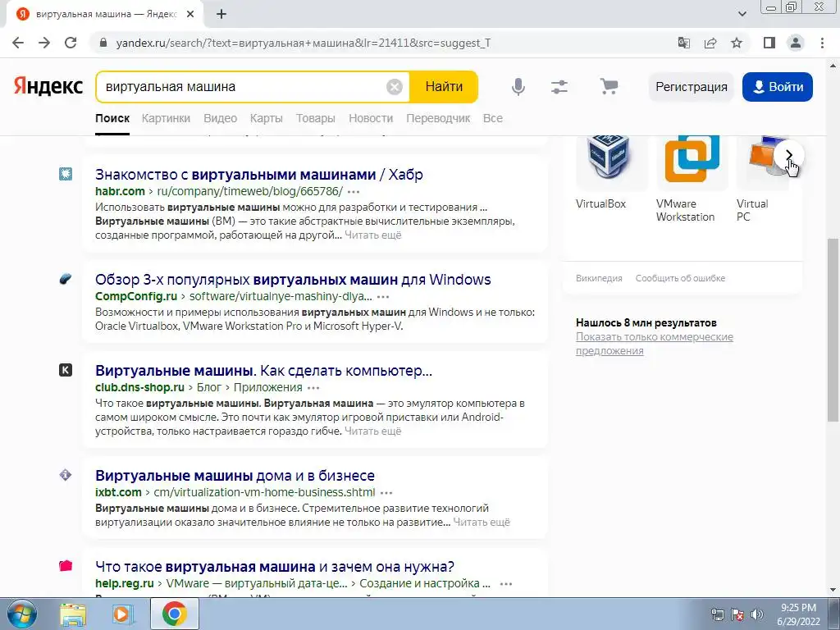
Task: Open the browser side panel icon
Action: (769, 43)
